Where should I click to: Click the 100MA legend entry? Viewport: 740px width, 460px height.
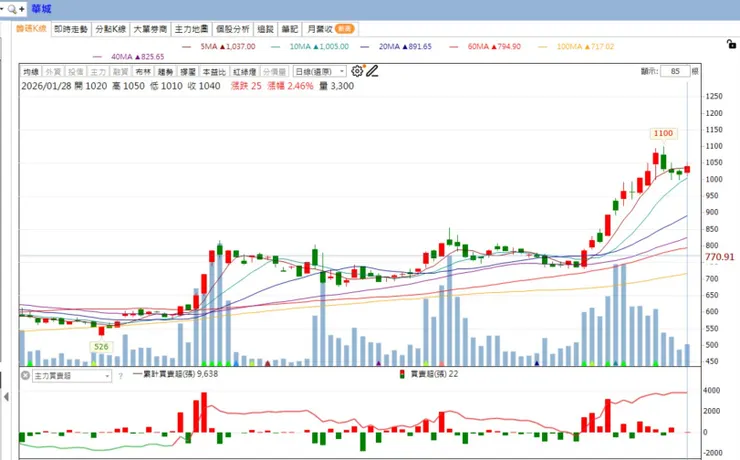576,47
